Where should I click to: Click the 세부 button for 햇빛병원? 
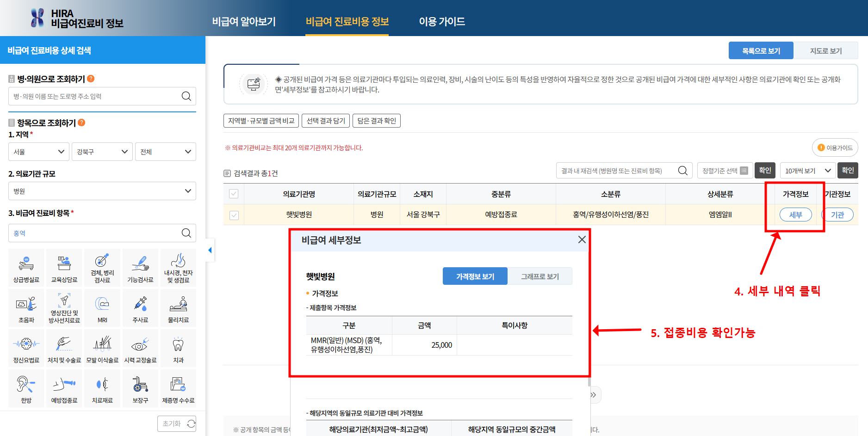click(796, 215)
